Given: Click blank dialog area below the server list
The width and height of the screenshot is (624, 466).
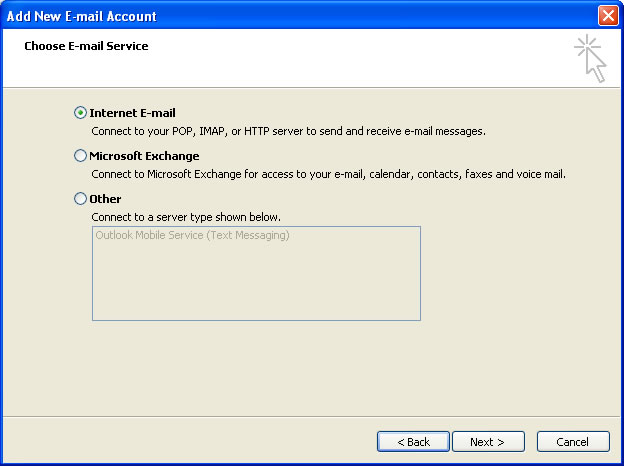Looking at the screenshot, I should 300,370.
